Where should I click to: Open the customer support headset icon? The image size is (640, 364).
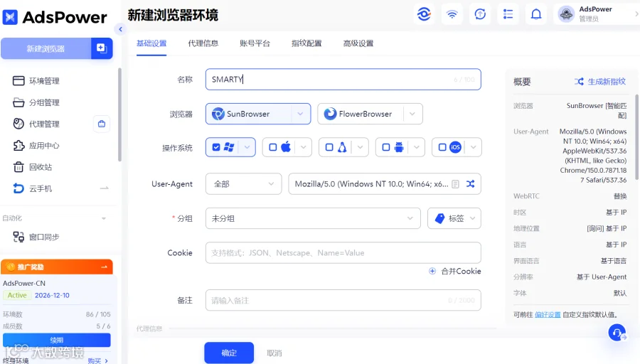617,333
